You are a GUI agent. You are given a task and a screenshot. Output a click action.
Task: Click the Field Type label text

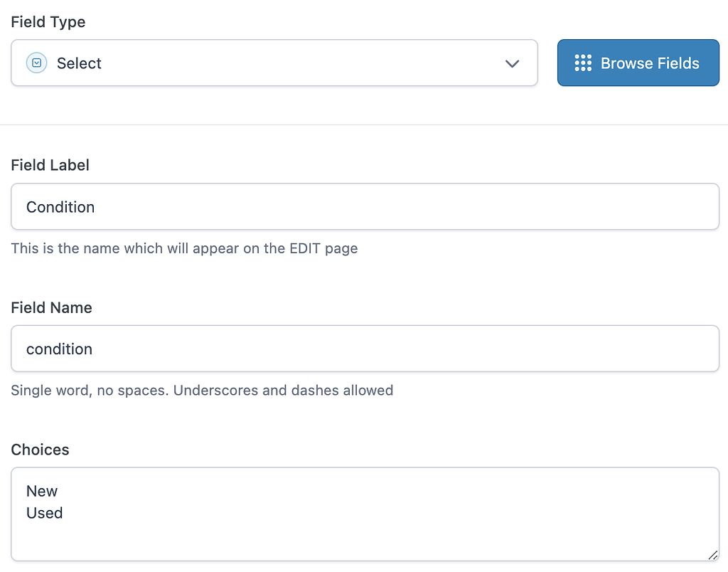click(x=48, y=22)
